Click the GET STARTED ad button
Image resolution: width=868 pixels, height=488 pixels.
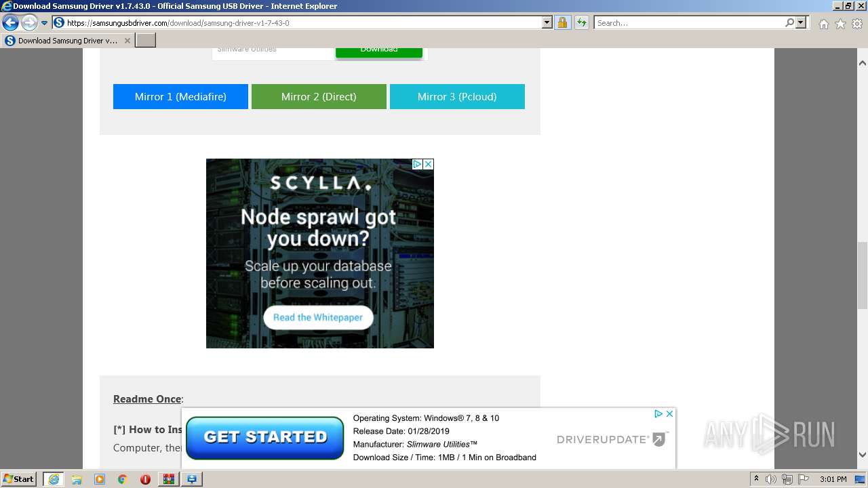pyautogui.click(x=265, y=437)
